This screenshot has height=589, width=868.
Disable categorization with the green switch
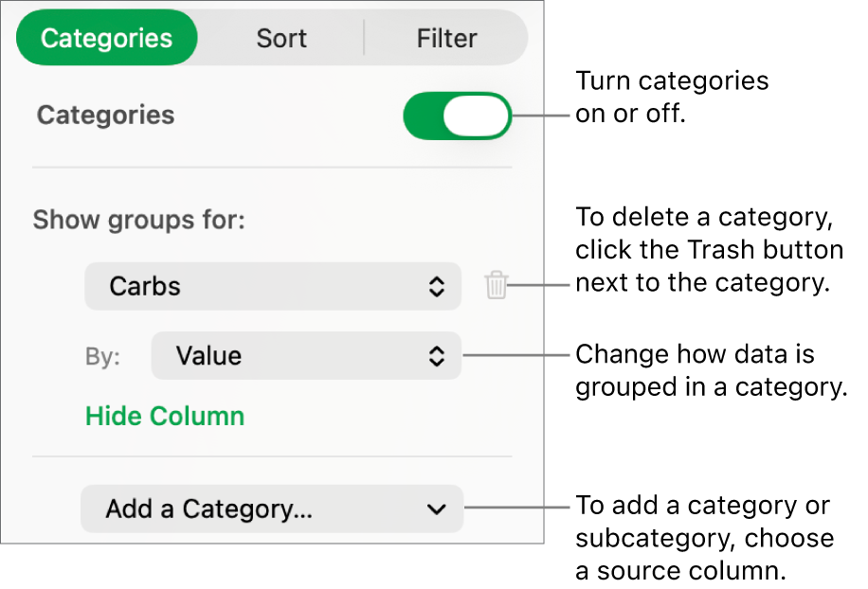(x=458, y=116)
